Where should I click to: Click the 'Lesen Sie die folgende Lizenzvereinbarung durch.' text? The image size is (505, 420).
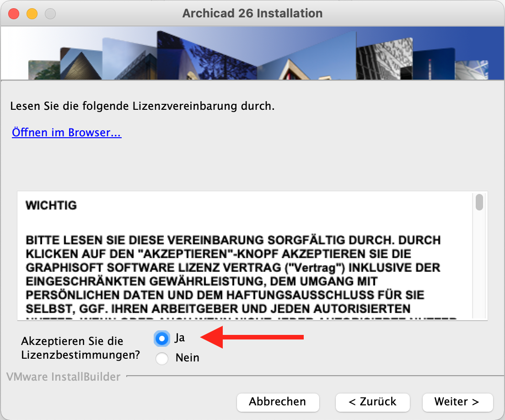tap(142, 106)
